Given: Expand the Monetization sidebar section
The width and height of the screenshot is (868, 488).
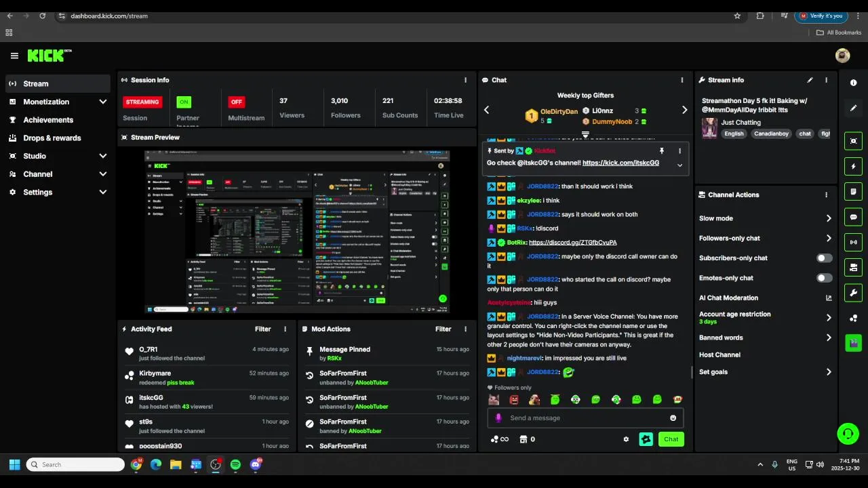Looking at the screenshot, I should (x=103, y=102).
